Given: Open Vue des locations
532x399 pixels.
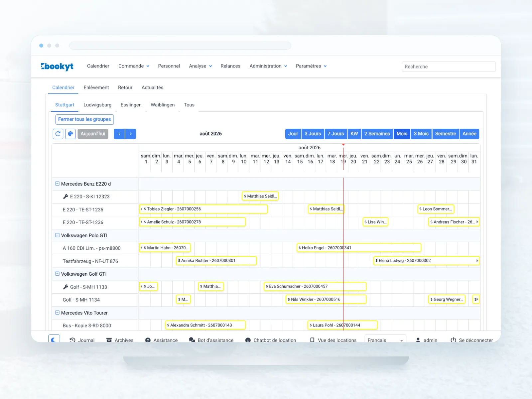Looking at the screenshot, I should (x=333, y=340).
